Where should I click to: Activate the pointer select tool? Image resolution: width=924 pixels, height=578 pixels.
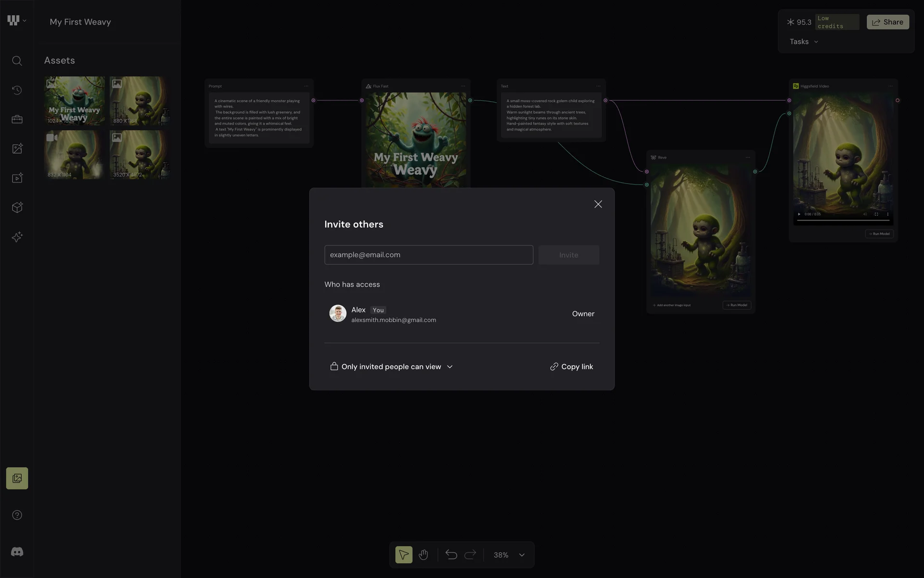click(404, 555)
